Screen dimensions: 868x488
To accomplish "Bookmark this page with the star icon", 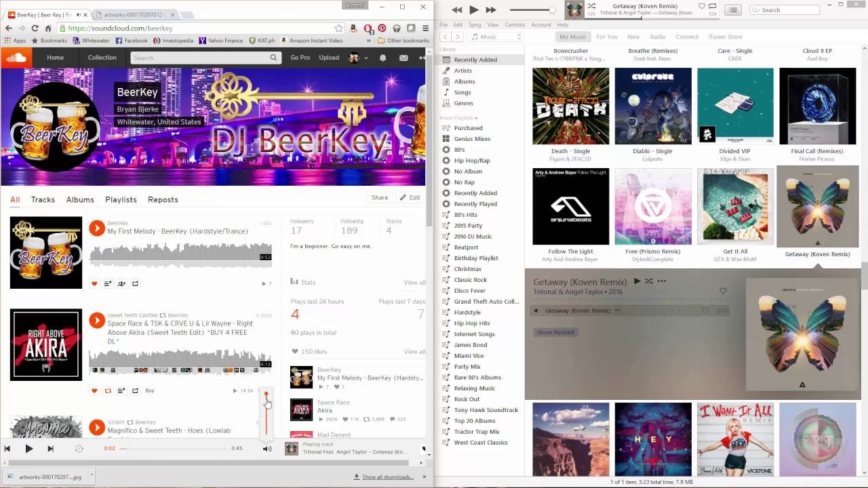I will tap(338, 28).
